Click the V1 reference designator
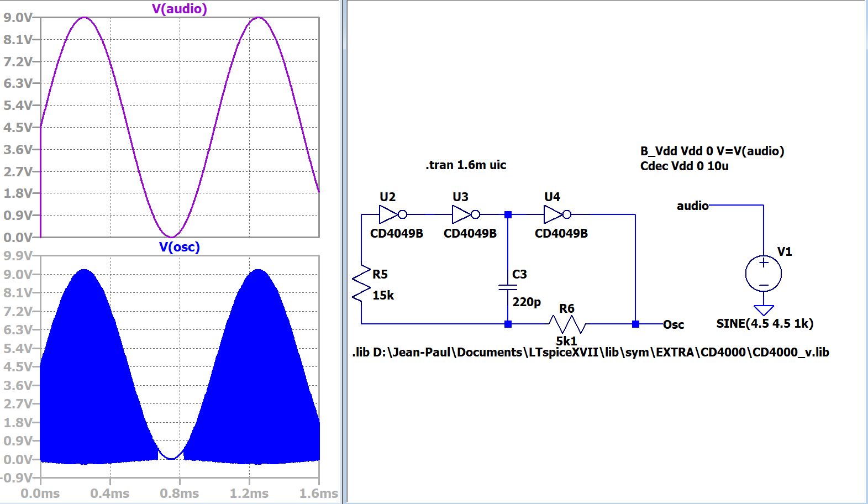 (x=785, y=251)
